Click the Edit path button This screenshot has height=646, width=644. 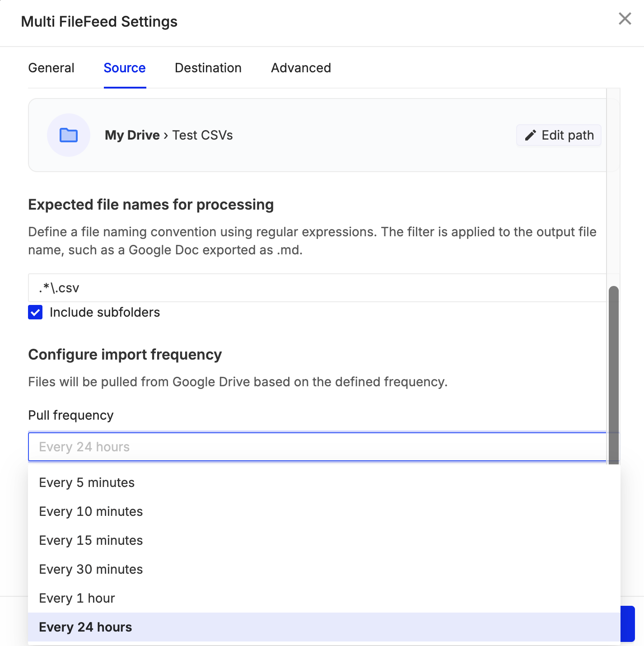[559, 135]
